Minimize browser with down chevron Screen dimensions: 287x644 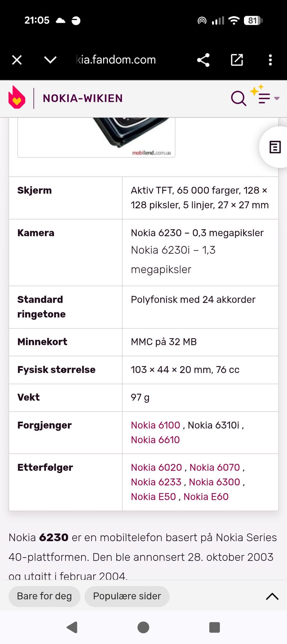tap(50, 60)
